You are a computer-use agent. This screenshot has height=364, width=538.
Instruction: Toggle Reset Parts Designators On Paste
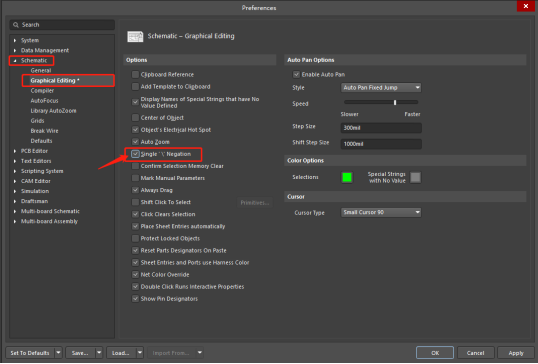point(135,250)
